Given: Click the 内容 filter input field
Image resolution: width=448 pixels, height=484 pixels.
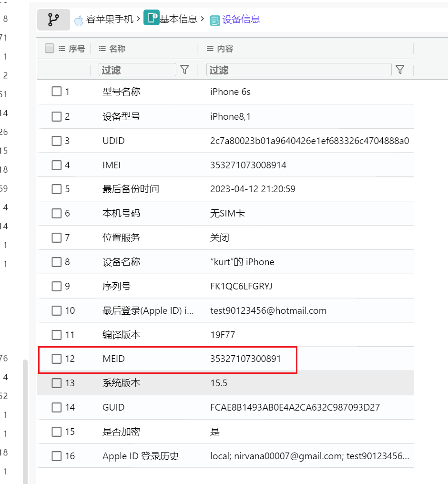Looking at the screenshot, I should coord(299,70).
